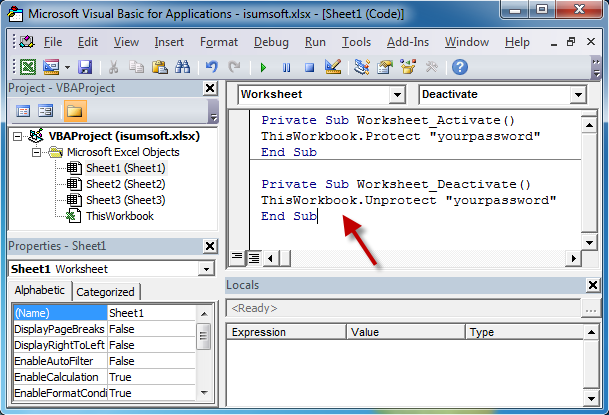Open the View menu
The image size is (609, 415).
126,42
